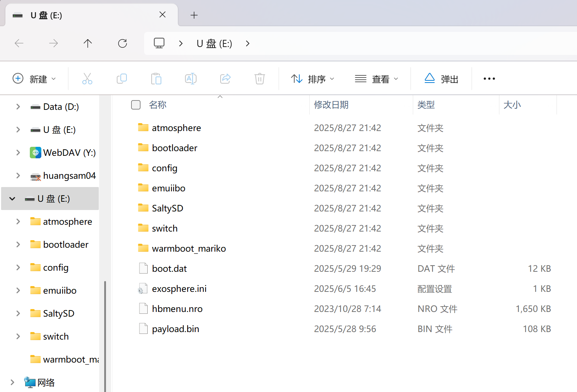Click the Delete trash can icon
577x392 pixels.
(x=260, y=79)
